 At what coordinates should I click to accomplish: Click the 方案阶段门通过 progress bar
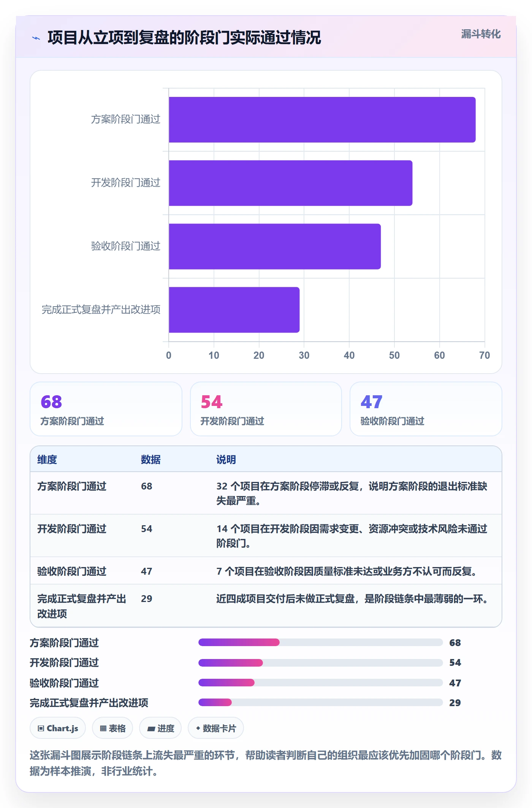[321, 642]
